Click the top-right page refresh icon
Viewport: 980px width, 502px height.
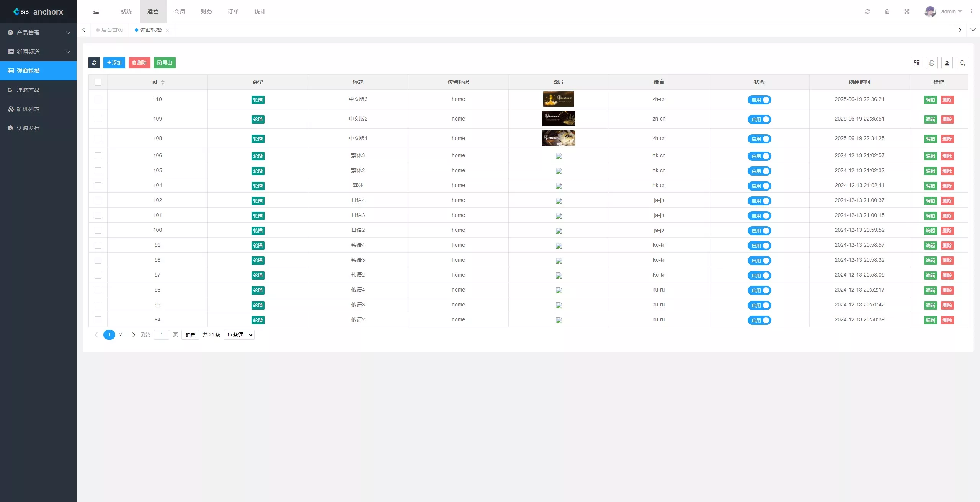point(867,11)
